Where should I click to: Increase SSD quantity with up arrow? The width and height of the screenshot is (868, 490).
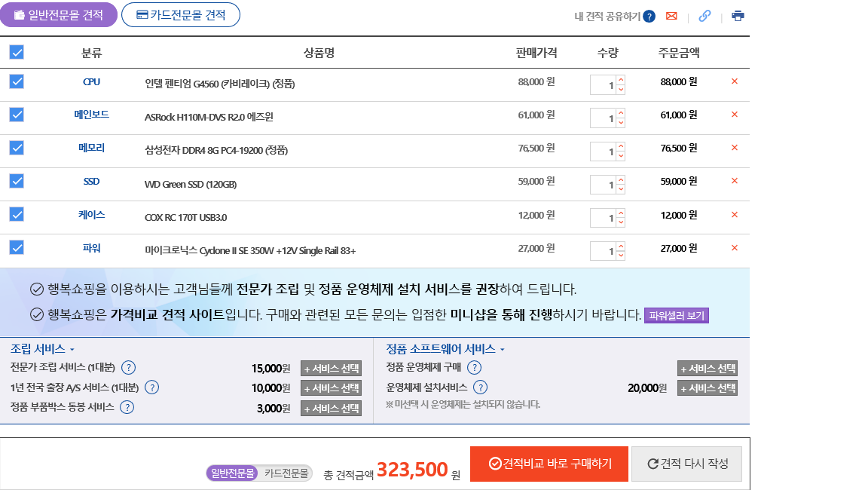621,180
